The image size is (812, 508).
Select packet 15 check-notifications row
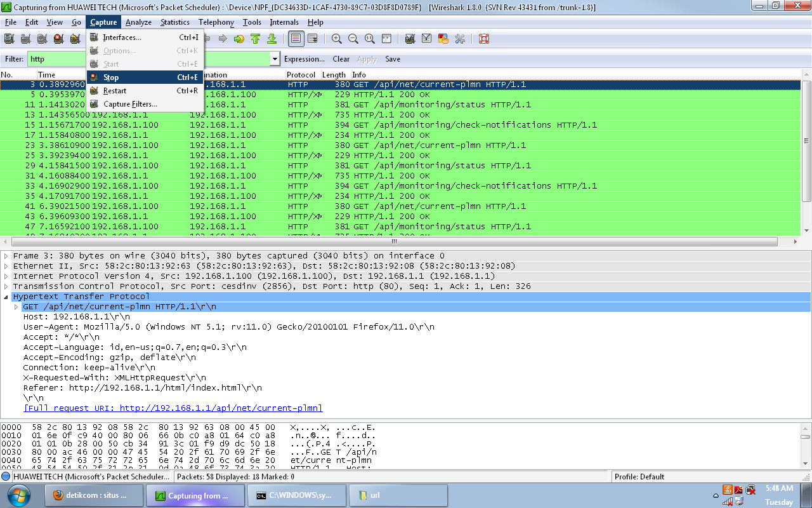pyautogui.click(x=401, y=125)
